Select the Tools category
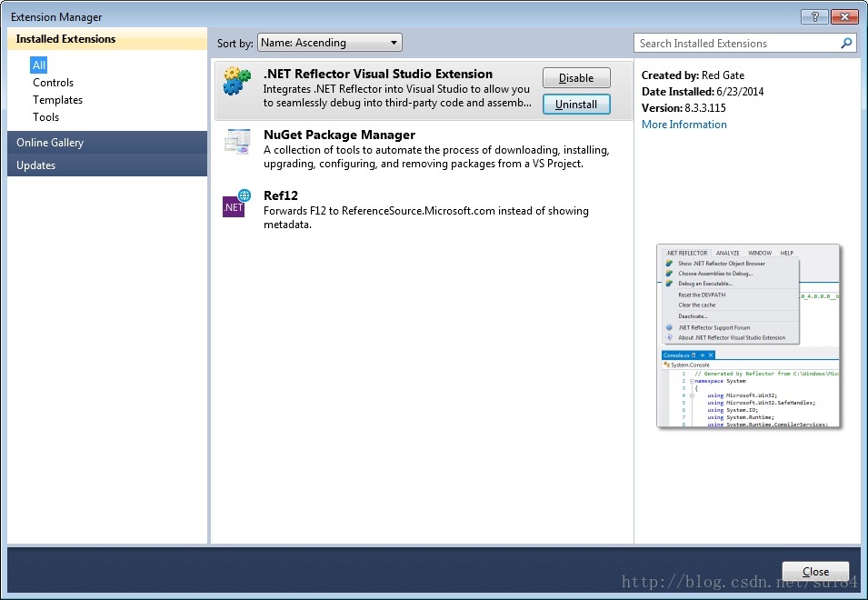Screen dimensions: 868x600 point(46,116)
